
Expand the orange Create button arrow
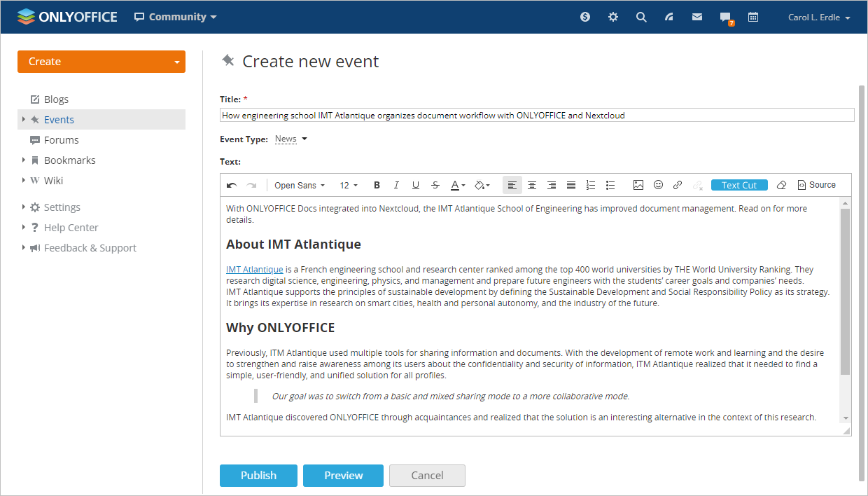(x=177, y=62)
